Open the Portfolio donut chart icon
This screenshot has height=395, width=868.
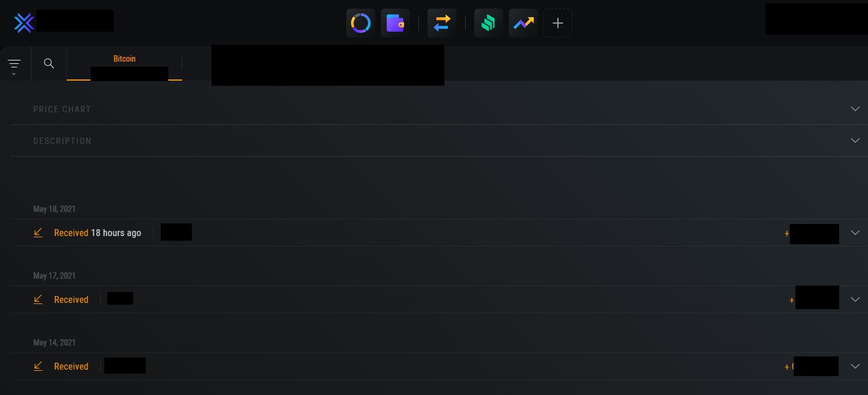[361, 23]
